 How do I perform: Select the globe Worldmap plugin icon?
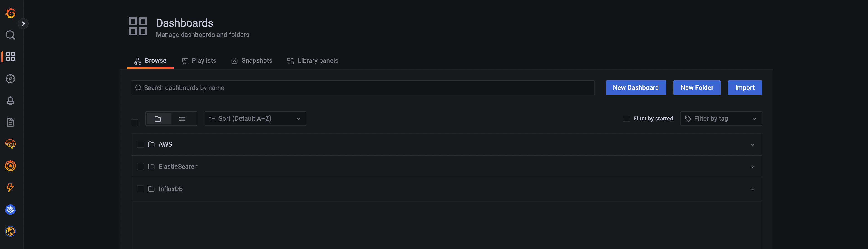10,232
